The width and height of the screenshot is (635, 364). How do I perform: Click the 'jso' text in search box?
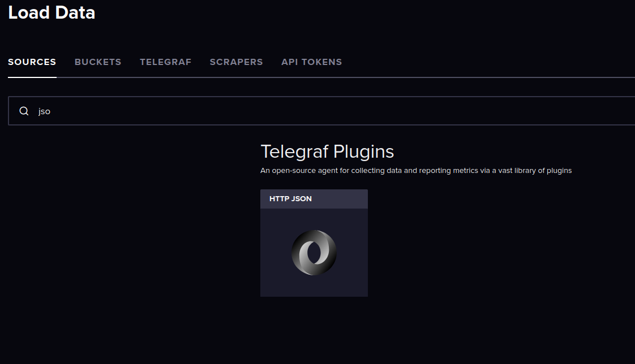[44, 111]
